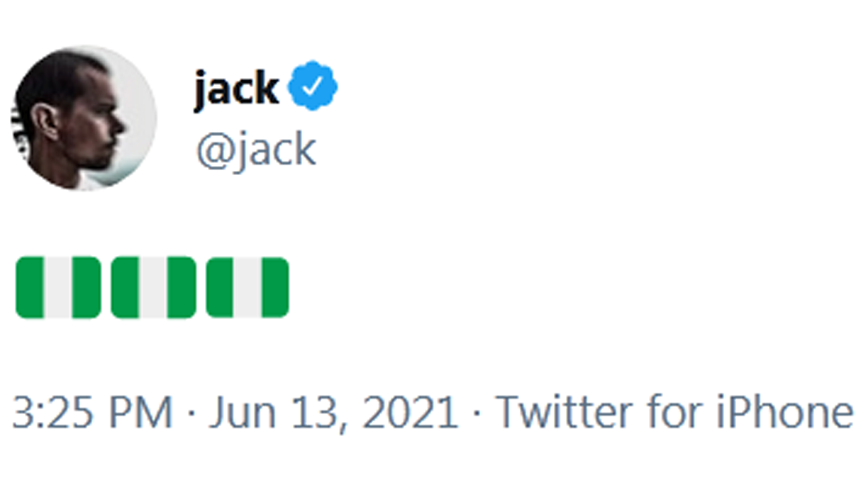This screenshot has height=488, width=868.
Task: Click "PM" in the tweet timestamp
Action: 141,413
